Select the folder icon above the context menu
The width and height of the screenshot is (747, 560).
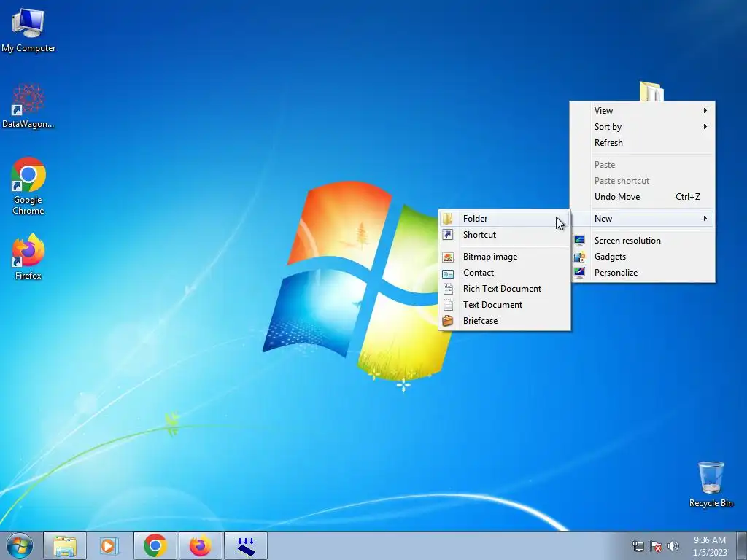651,91
